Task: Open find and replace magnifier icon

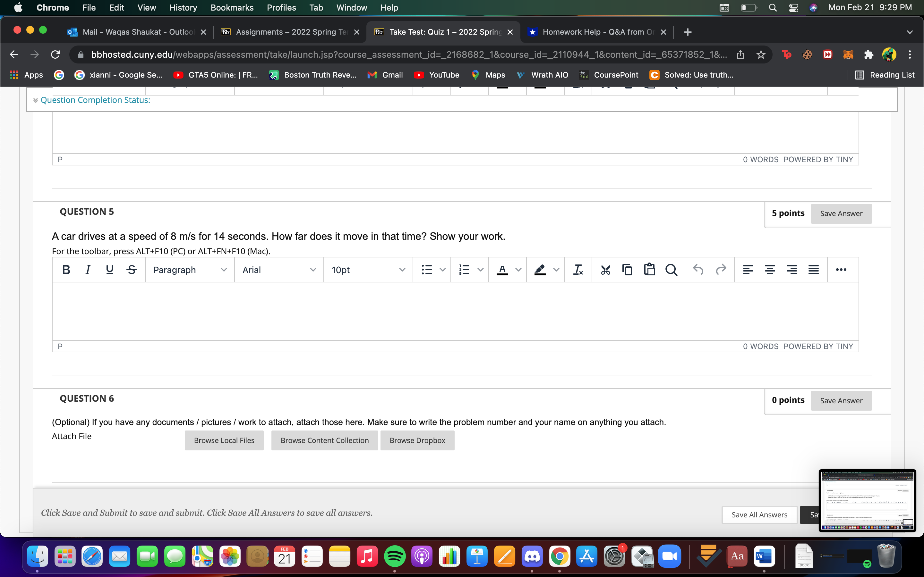Action: point(671,270)
